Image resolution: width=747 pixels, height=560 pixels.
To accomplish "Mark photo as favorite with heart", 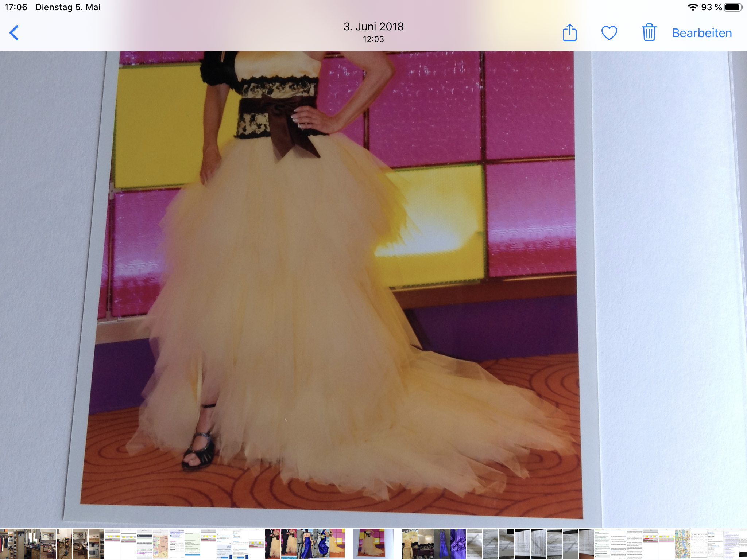I will click(x=609, y=33).
